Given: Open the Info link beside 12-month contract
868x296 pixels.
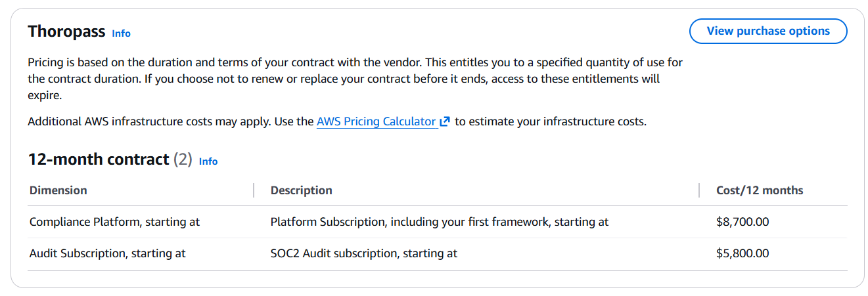Looking at the screenshot, I should point(208,161).
